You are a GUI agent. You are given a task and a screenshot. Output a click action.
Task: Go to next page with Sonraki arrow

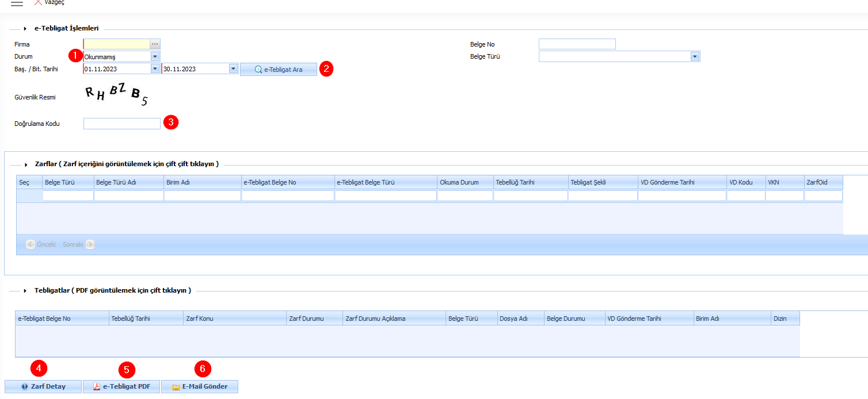90,244
